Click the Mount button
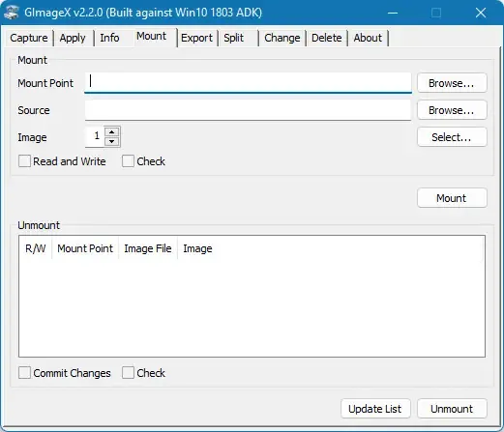The height and width of the screenshot is (432, 504). [x=452, y=198]
